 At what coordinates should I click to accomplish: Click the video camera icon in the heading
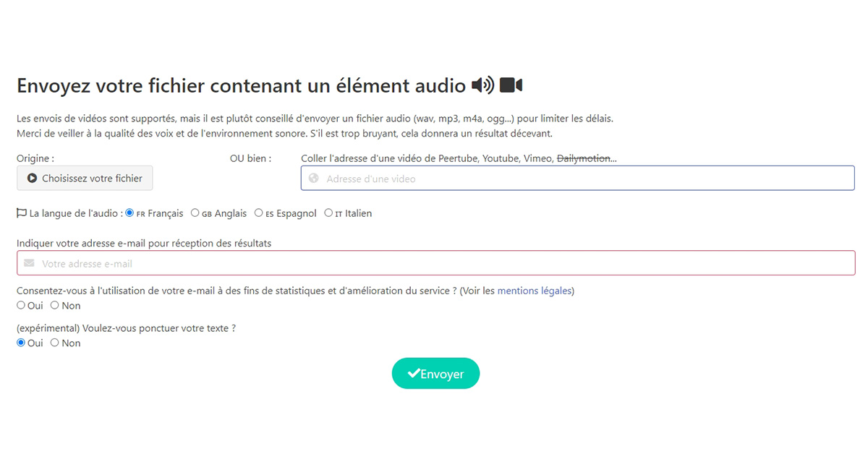(511, 86)
